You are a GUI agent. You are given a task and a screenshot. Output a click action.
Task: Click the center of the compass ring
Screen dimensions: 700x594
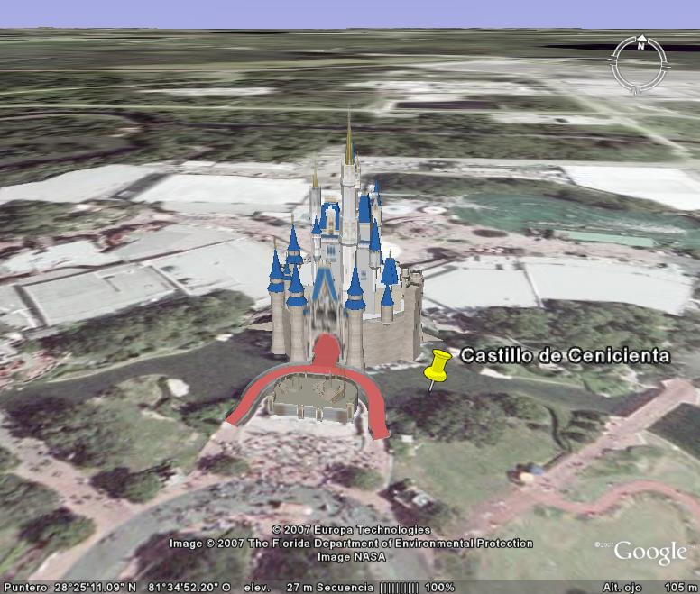[639, 63]
